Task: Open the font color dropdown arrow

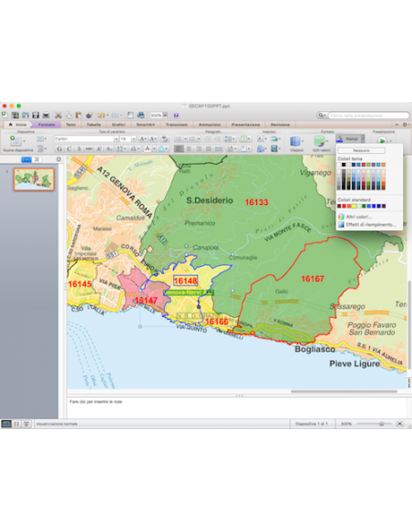Action: [154, 148]
